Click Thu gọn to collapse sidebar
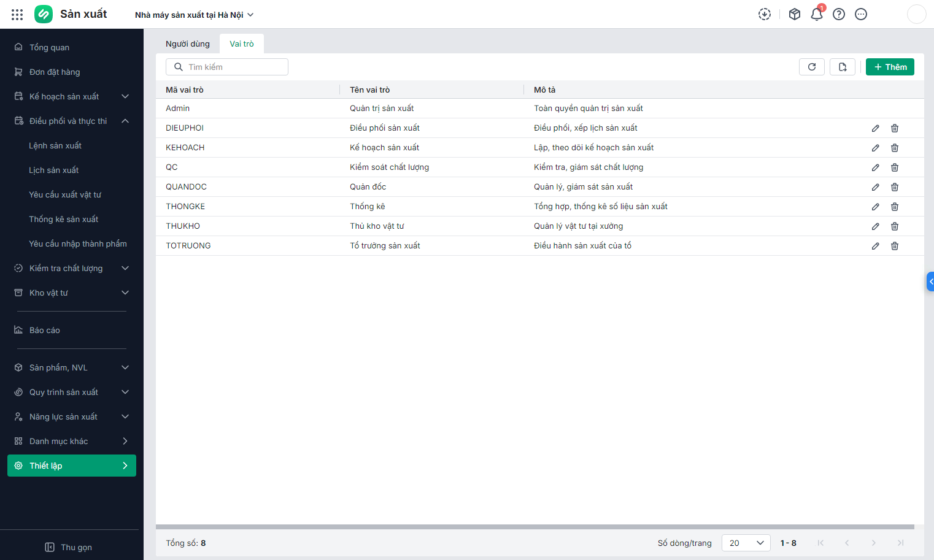 coord(69,547)
